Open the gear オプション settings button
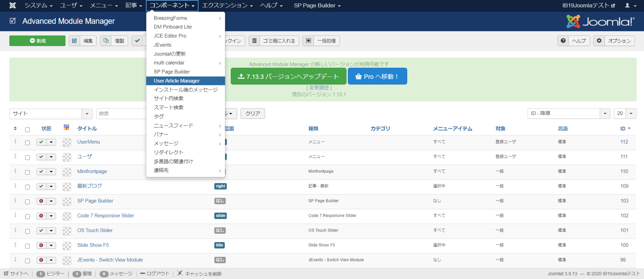The width and height of the screenshot is (644, 279). click(x=599, y=41)
